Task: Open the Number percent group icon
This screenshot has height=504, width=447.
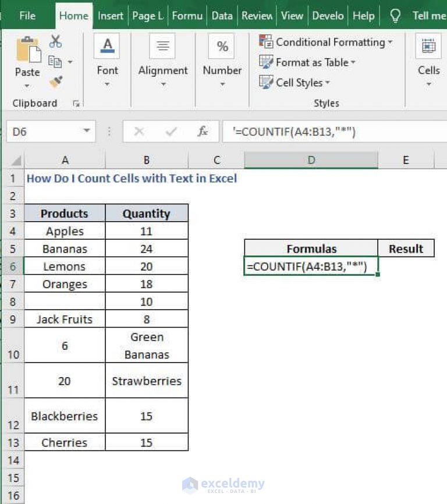Action: [222, 47]
